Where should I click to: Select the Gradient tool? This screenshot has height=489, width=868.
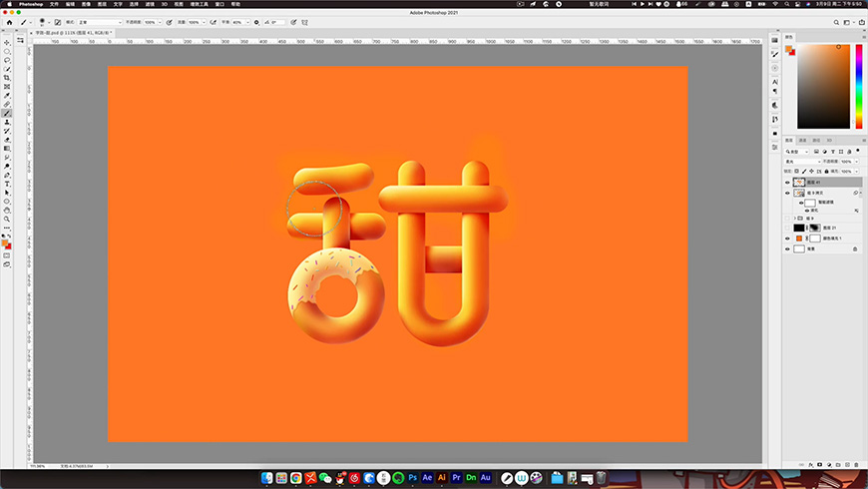tap(7, 149)
